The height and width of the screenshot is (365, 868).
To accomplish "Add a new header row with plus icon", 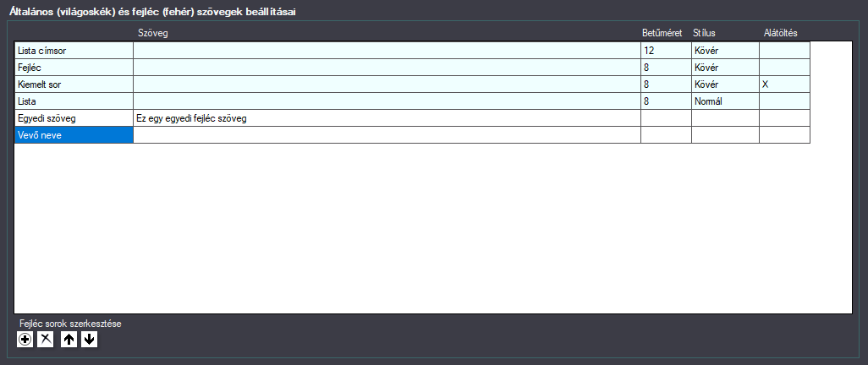I will [25, 340].
